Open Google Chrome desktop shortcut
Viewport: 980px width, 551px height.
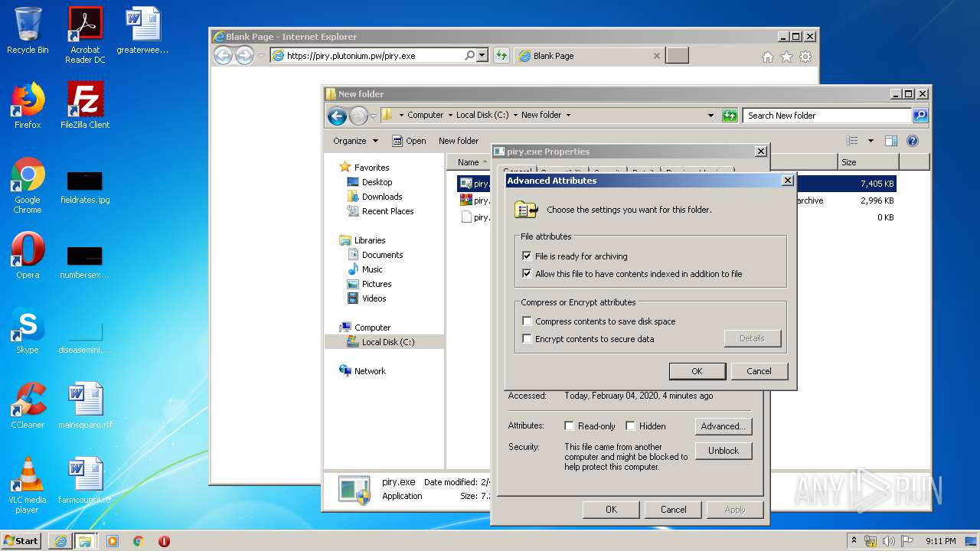pos(28,185)
